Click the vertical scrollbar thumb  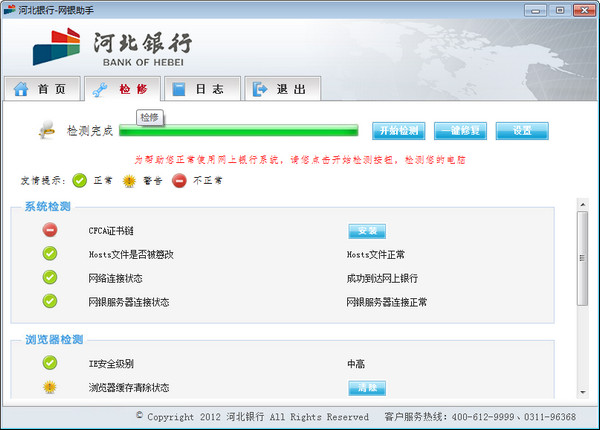coord(582,258)
